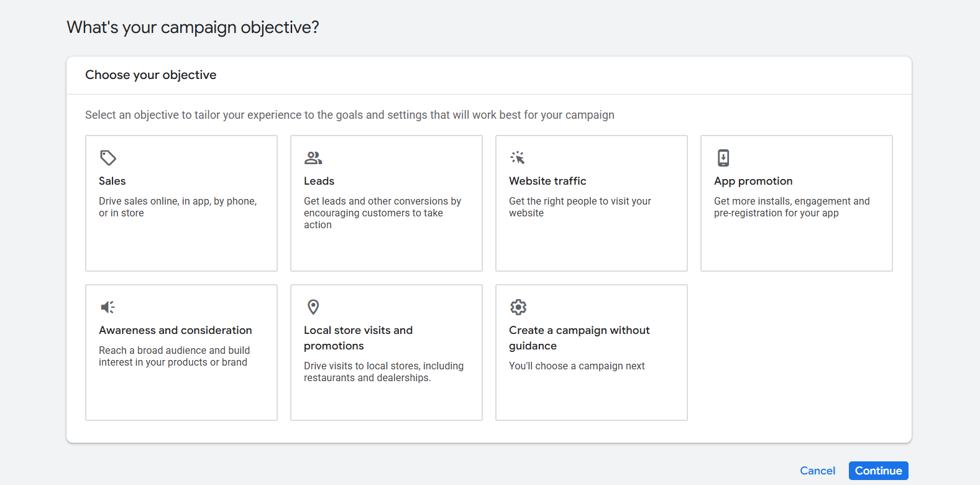Click the Awareness megaphone icon
This screenshot has width=980, height=485.
pyautogui.click(x=108, y=307)
